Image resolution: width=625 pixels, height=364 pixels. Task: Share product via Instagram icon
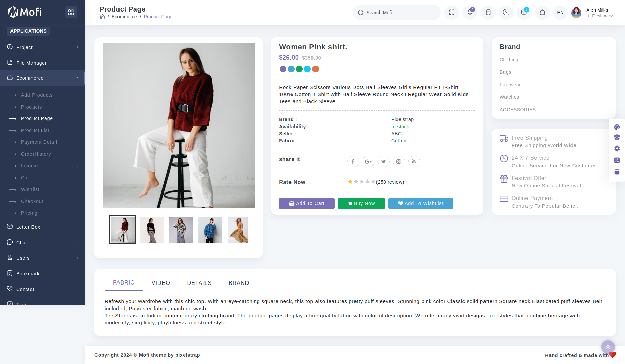pos(399,162)
